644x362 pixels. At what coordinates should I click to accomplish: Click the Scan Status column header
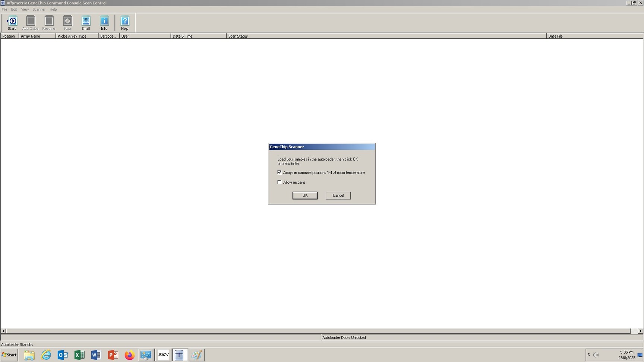coord(386,36)
